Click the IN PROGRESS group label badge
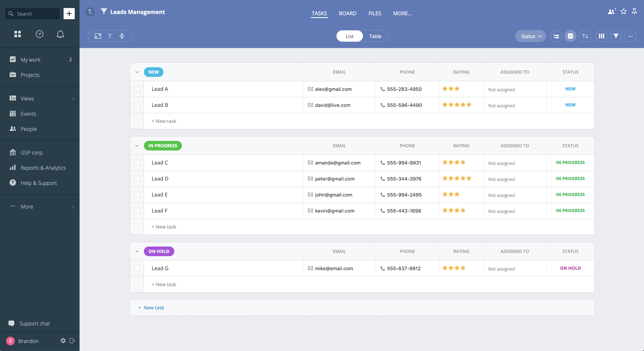 click(163, 146)
